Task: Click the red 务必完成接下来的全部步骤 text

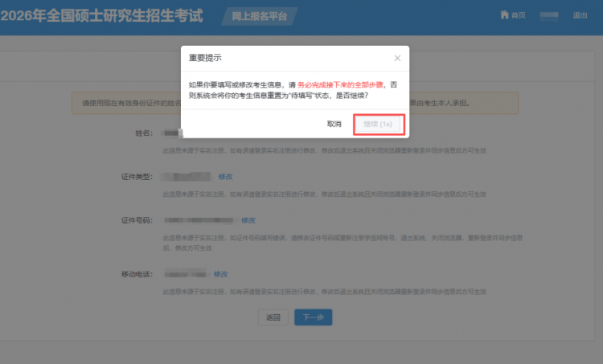Action: click(341, 84)
